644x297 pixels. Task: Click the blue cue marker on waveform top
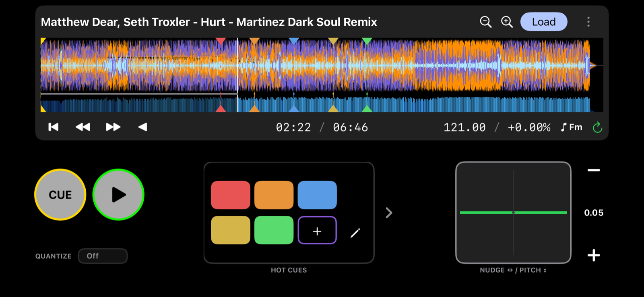tap(294, 41)
